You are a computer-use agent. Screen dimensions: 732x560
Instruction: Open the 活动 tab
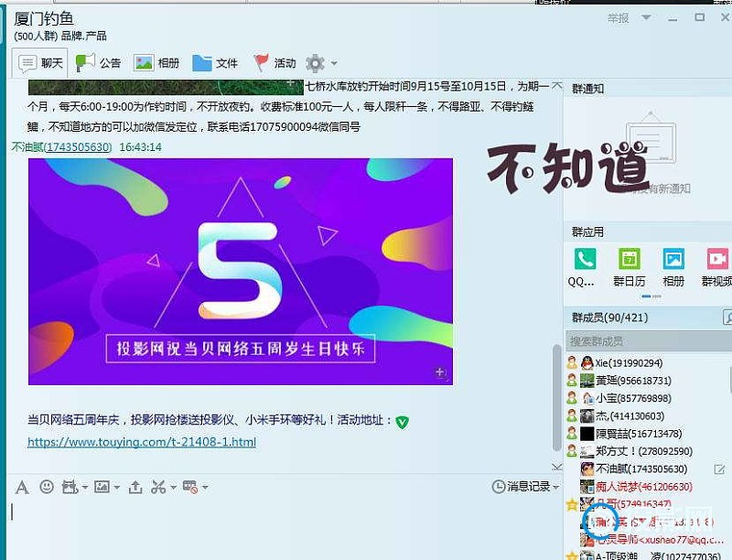pos(274,63)
